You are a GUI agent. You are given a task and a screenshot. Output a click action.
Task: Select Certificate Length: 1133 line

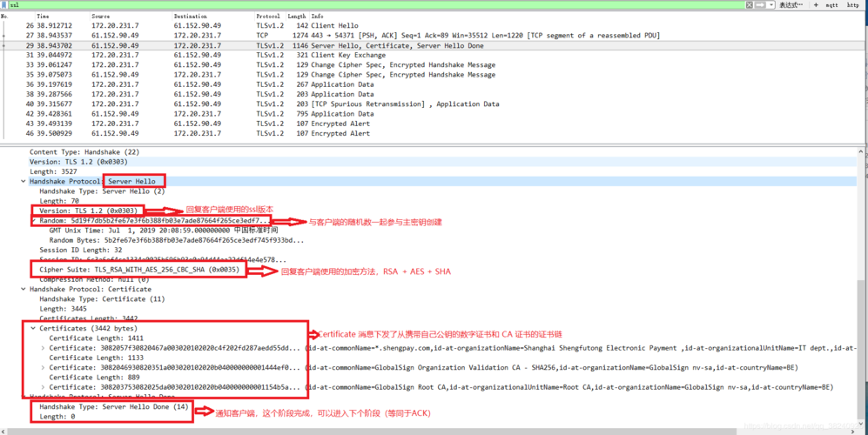point(96,358)
